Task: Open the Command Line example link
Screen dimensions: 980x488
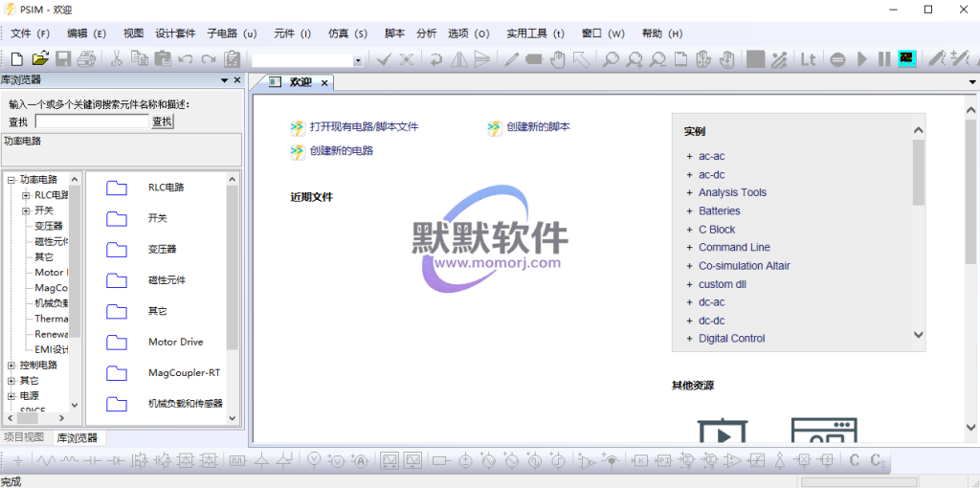Action: pyautogui.click(x=734, y=248)
